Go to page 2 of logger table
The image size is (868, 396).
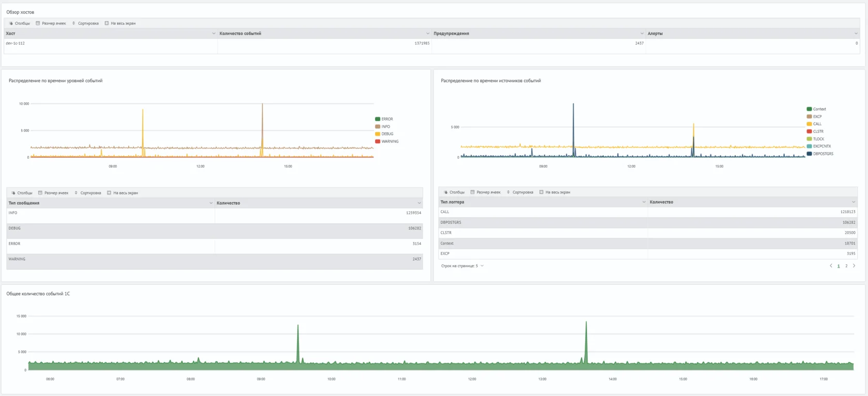[x=846, y=266]
